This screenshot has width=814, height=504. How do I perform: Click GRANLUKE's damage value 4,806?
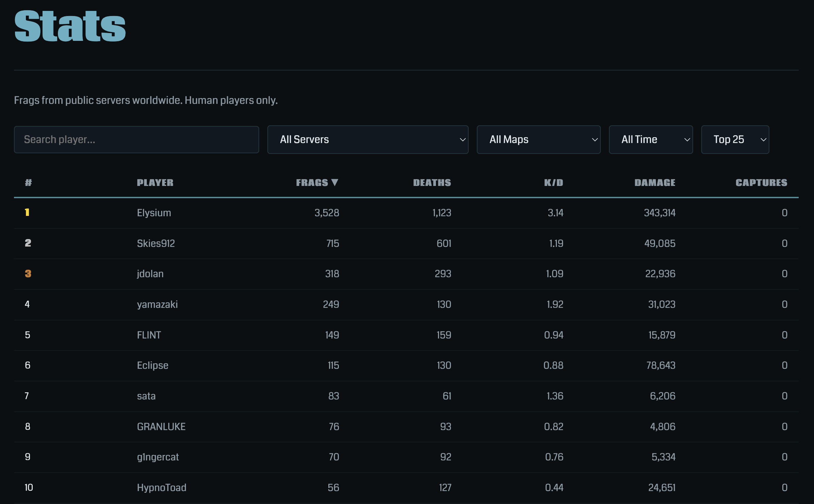point(662,427)
